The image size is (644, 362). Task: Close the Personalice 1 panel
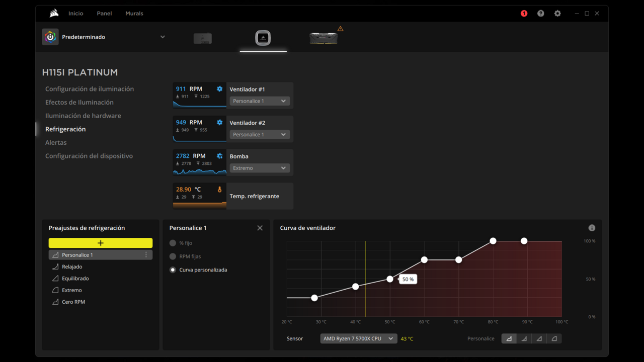coord(260,228)
